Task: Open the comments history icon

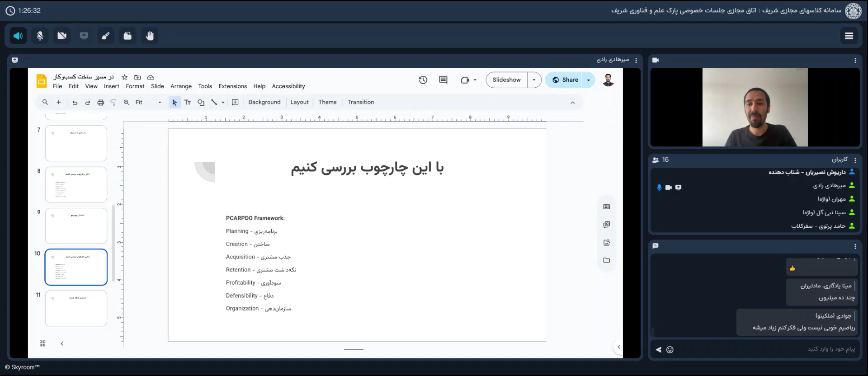Action: click(443, 80)
